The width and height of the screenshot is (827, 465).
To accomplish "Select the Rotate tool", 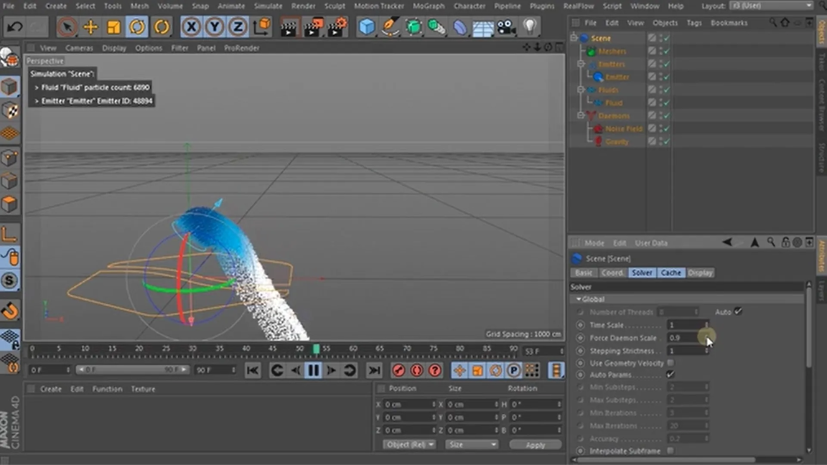I will pos(137,27).
